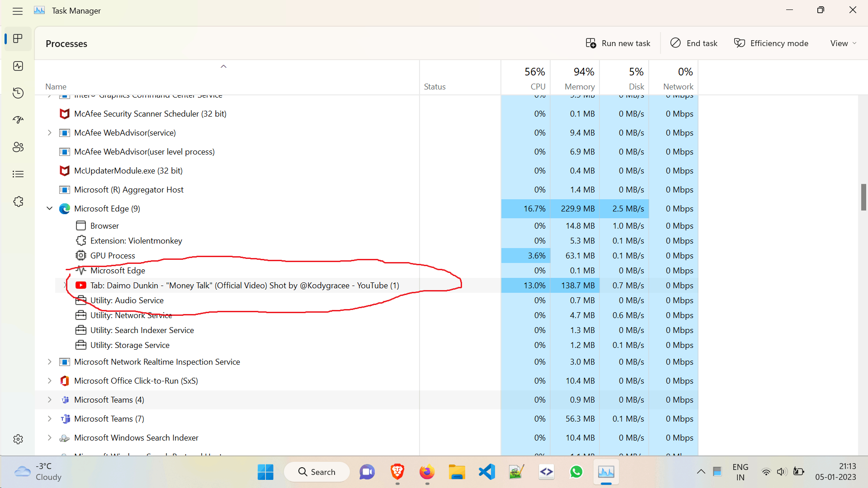Collapse the Microsoft Edge (9) group
Viewport: 868px width, 488px height.
[50, 208]
